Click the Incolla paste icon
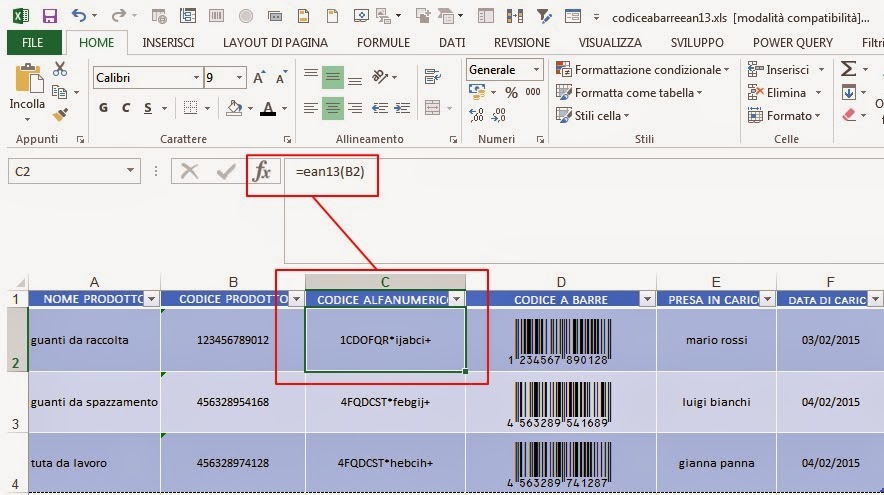Viewport: 884px width, 495px height. point(28,79)
